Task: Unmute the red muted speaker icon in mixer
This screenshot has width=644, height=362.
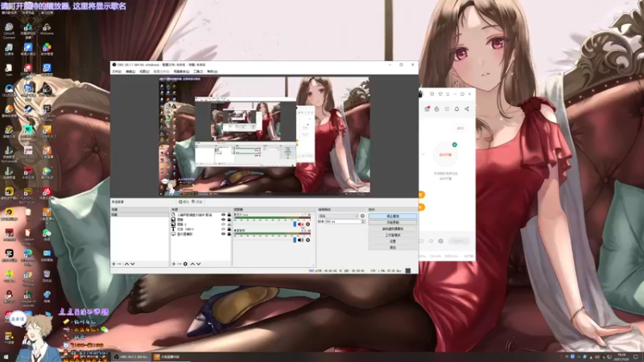Action: coord(300,224)
